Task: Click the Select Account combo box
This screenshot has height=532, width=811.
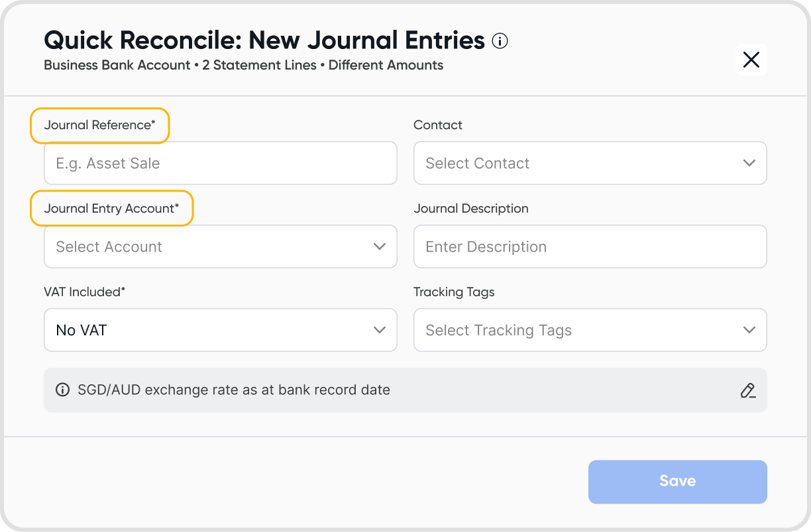Action: (x=207, y=246)
